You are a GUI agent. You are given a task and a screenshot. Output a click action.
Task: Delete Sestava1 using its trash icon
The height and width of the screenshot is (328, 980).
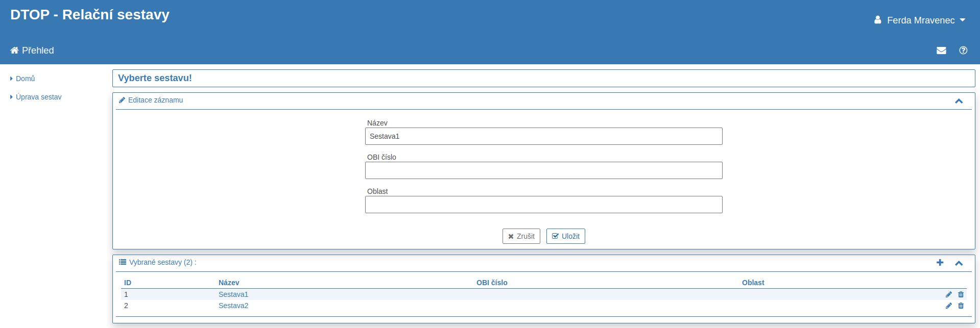click(x=961, y=294)
